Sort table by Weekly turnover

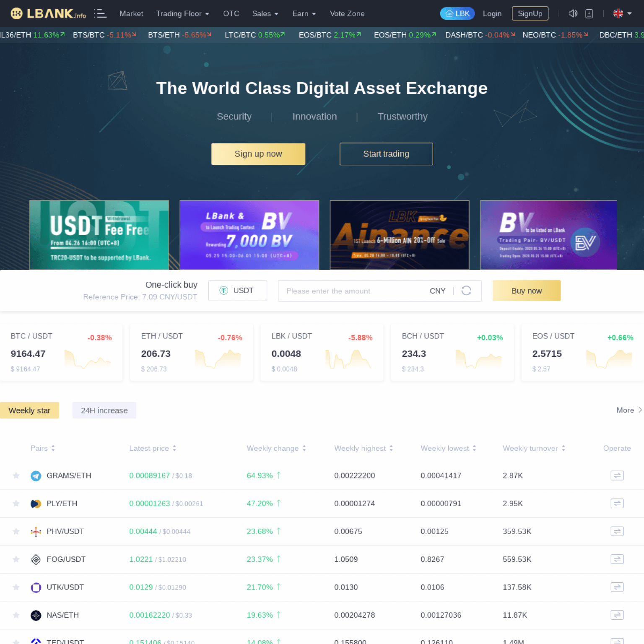coord(534,448)
